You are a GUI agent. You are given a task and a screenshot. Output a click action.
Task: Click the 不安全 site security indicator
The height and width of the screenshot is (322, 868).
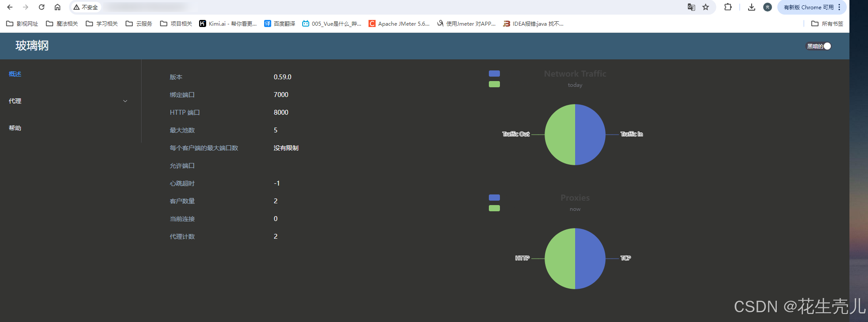click(x=86, y=7)
